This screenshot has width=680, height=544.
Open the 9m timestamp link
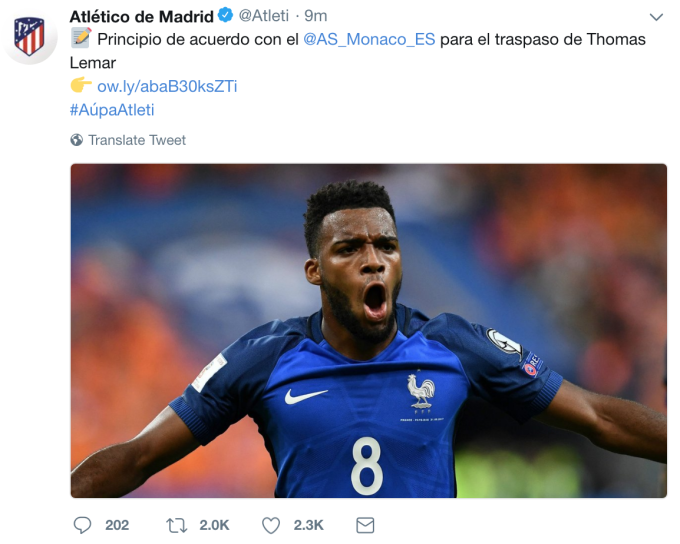click(x=316, y=16)
